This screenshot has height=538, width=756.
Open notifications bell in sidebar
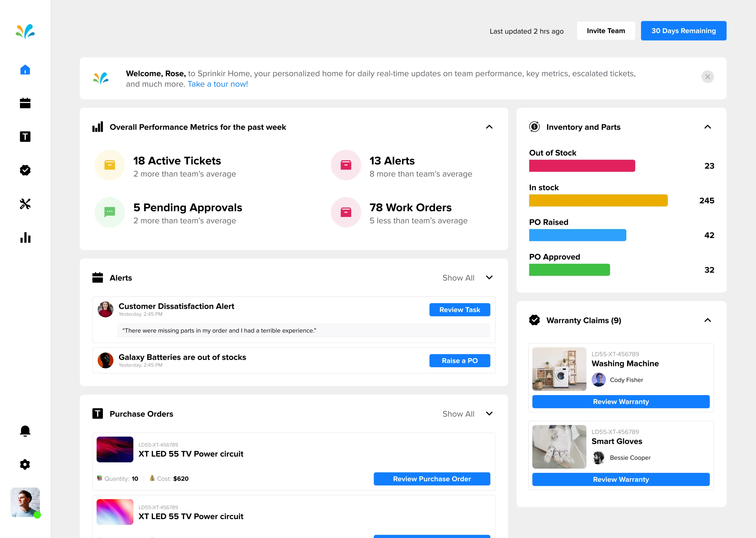coord(25,431)
